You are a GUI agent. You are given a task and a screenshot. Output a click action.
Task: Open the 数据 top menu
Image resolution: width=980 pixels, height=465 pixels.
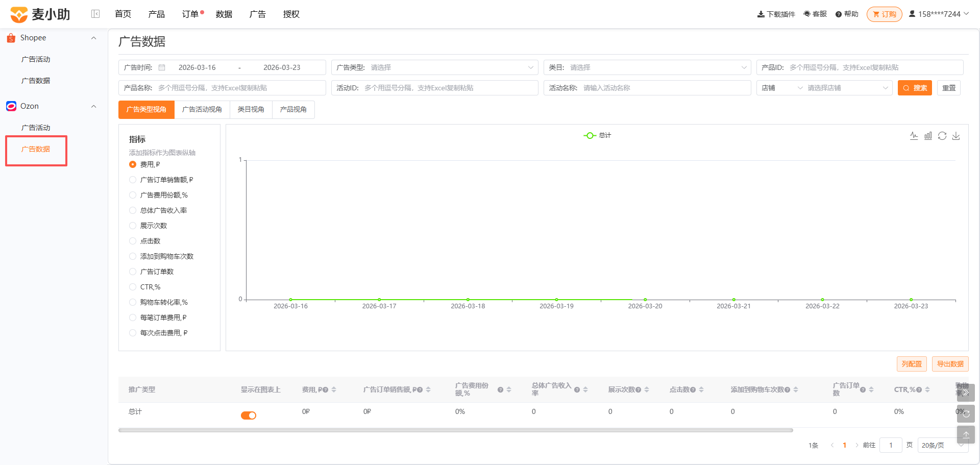[x=224, y=14]
